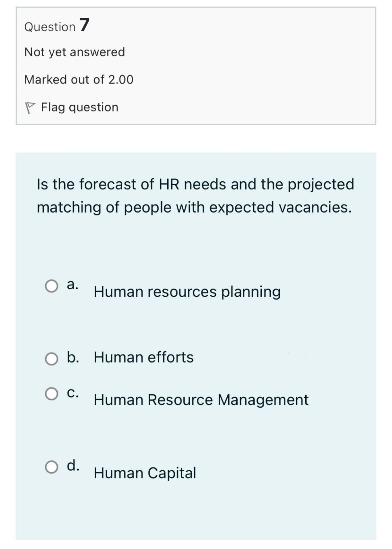Screen dimensions: 392x549
Task: Click the Question 7 heading
Action: pyautogui.click(x=57, y=26)
